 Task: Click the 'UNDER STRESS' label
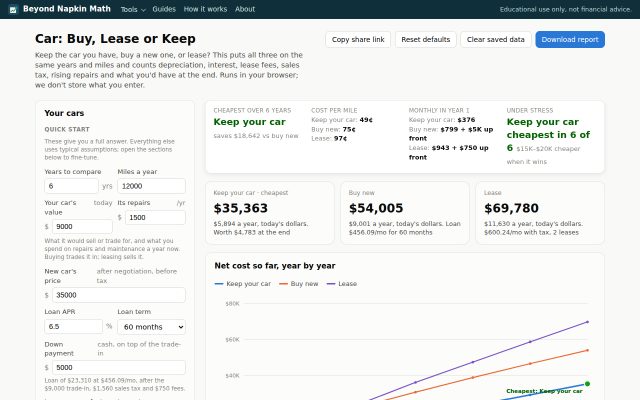click(530, 111)
